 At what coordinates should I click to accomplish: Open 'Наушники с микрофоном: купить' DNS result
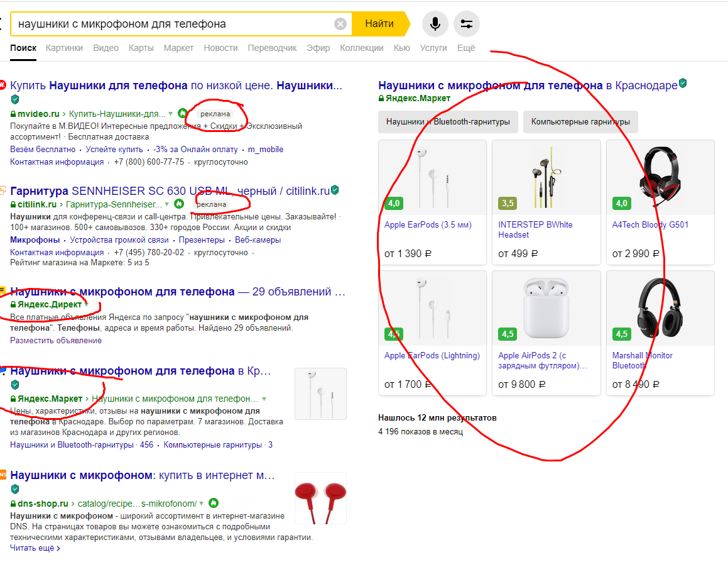pos(143,475)
